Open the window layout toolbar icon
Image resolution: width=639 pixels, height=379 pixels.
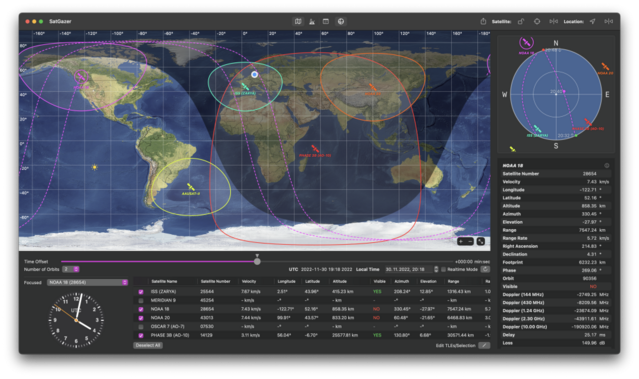[x=326, y=21]
